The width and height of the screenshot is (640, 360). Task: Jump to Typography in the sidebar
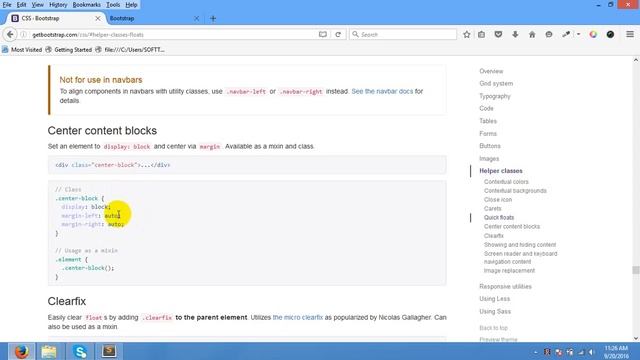coord(495,96)
